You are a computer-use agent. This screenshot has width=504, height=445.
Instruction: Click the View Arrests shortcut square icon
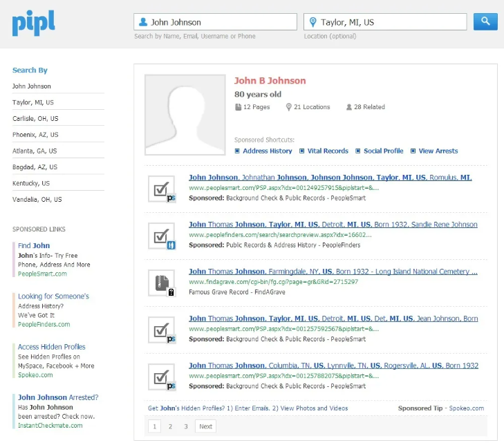point(413,151)
